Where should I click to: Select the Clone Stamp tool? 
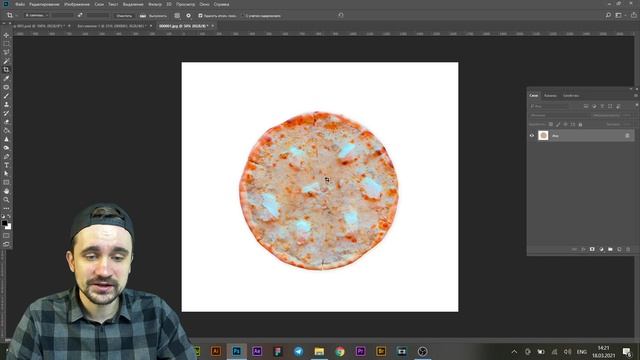pyautogui.click(x=6, y=104)
